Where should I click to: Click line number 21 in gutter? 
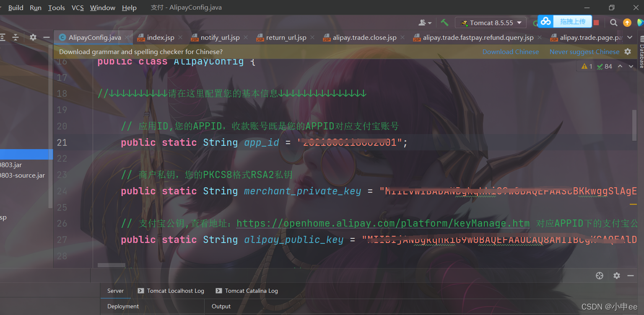pyautogui.click(x=62, y=142)
